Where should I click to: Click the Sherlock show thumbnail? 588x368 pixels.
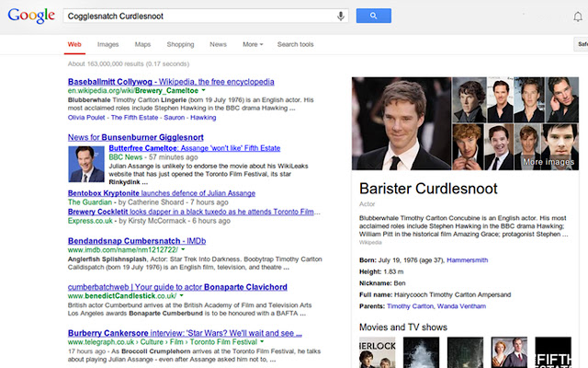click(378, 352)
